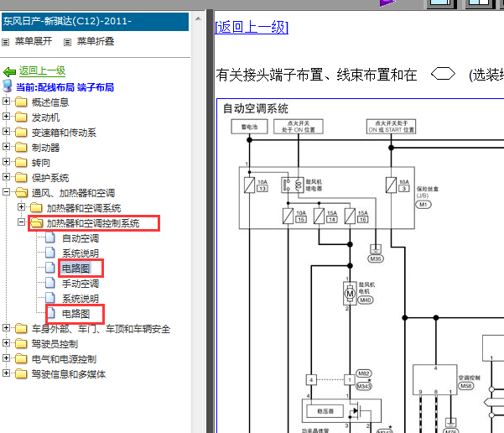Click the 东风日产-新骐达(C12)-2011- header

[x=95, y=22]
